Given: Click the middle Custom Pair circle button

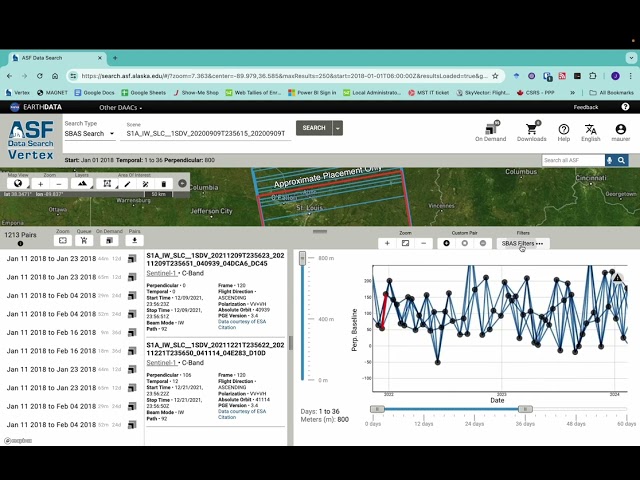Looking at the screenshot, I should coord(464,243).
